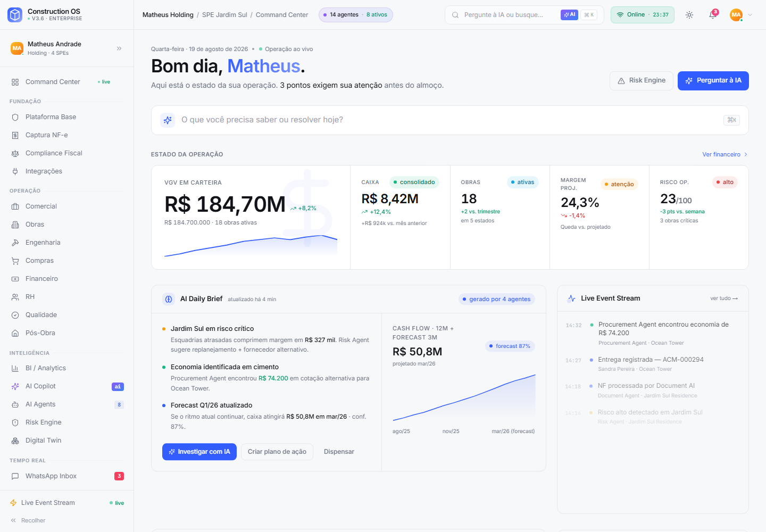Go to Comercial section
This screenshot has width=766, height=532.
coord(66,206)
